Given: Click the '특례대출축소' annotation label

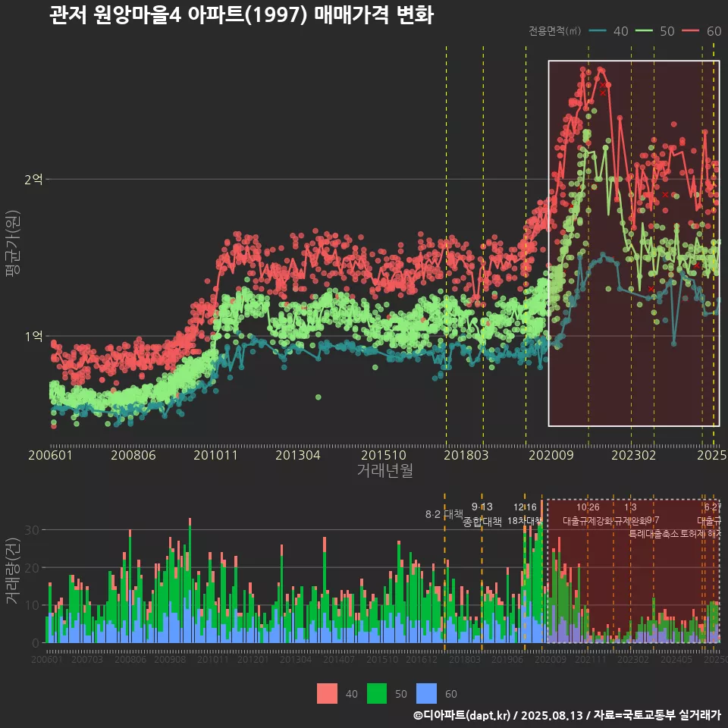Looking at the screenshot, I should tap(654, 534).
